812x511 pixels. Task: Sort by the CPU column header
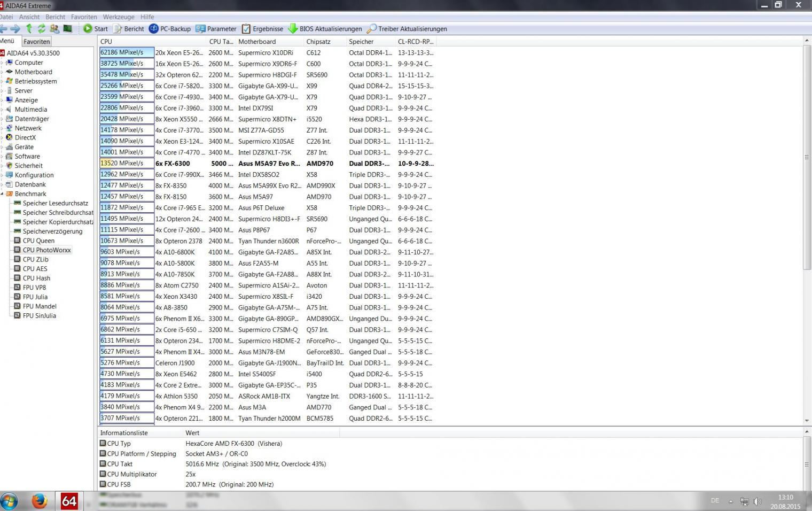point(152,42)
